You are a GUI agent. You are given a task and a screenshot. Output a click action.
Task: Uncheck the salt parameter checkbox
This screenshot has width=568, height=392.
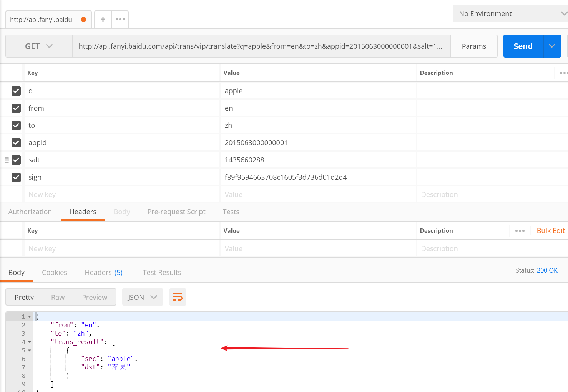(16, 160)
